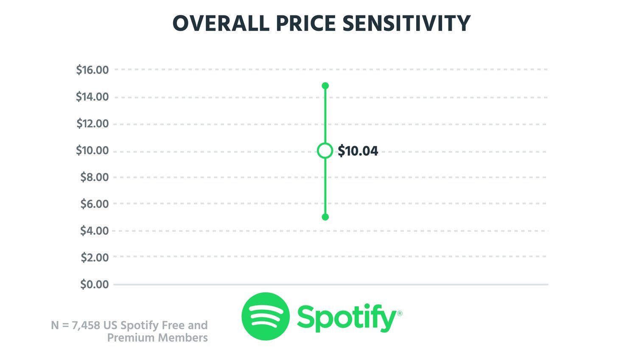
Task: Click the $0.00 axis label
Action: coord(95,284)
